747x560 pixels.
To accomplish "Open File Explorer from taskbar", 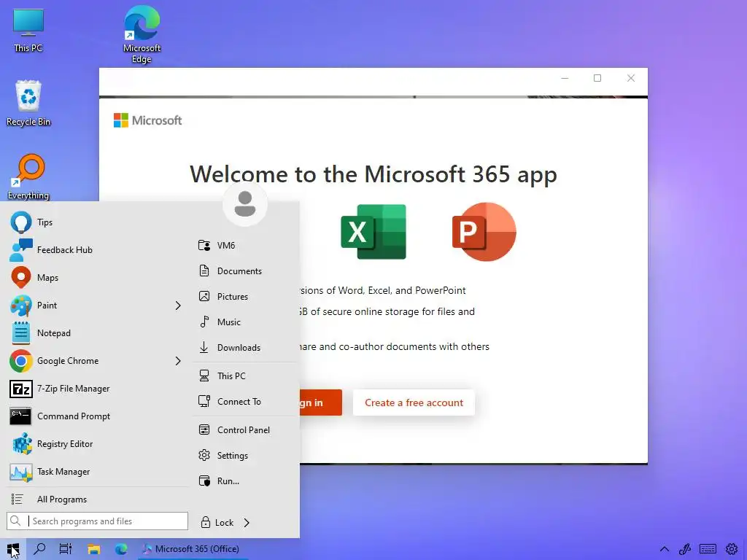I will point(94,549).
